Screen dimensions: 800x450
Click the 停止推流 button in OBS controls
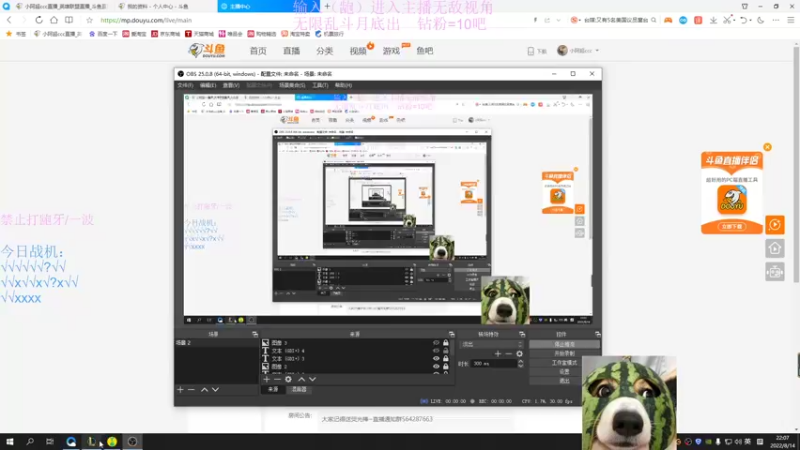(x=564, y=344)
